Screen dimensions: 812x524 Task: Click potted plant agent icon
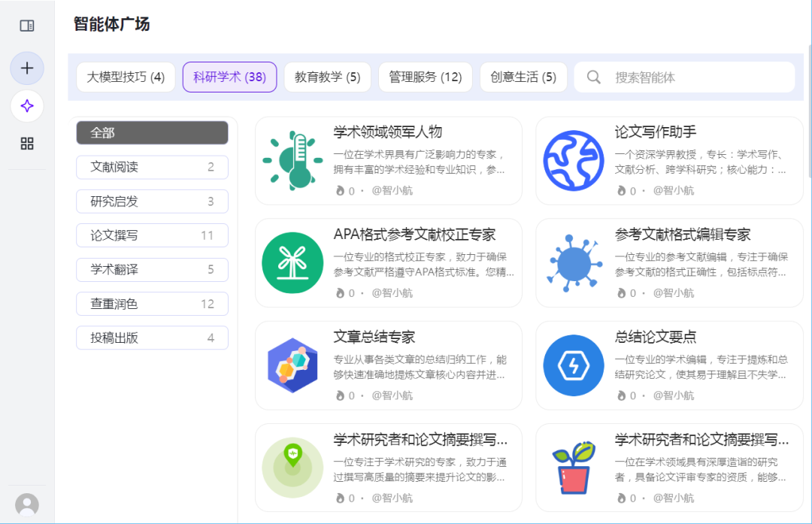573,468
